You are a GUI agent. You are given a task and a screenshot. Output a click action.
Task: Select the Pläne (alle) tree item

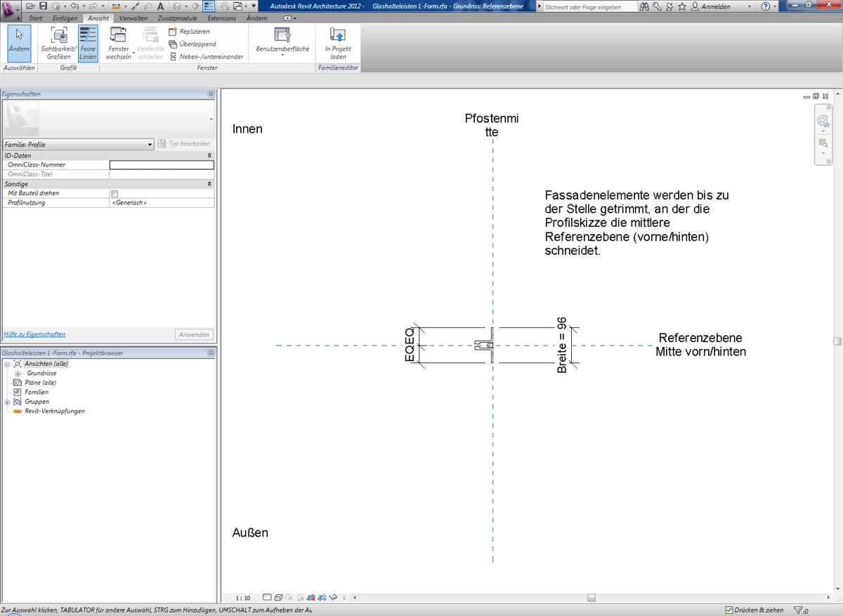pos(40,383)
